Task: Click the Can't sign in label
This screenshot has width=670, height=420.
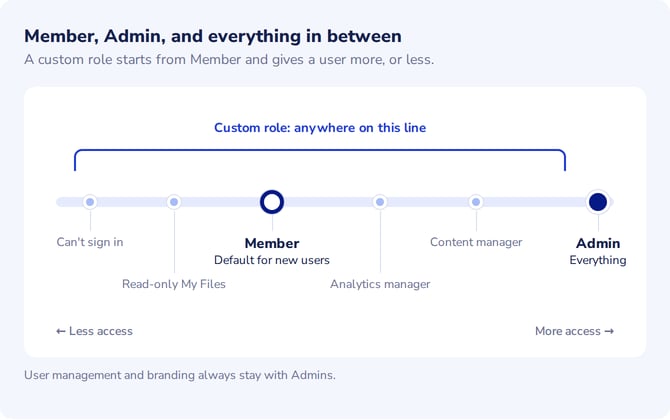Action: pos(90,242)
